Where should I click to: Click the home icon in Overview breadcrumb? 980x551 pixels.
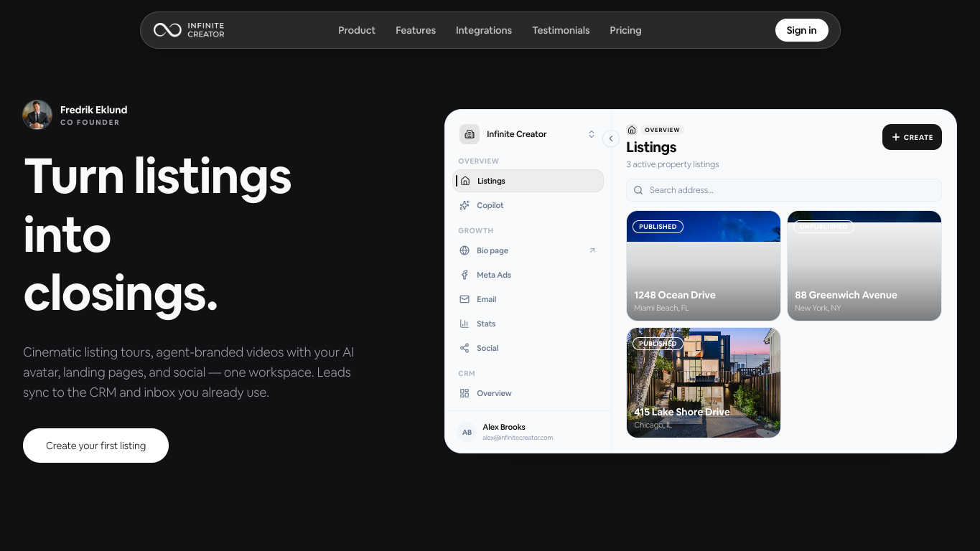(x=632, y=130)
